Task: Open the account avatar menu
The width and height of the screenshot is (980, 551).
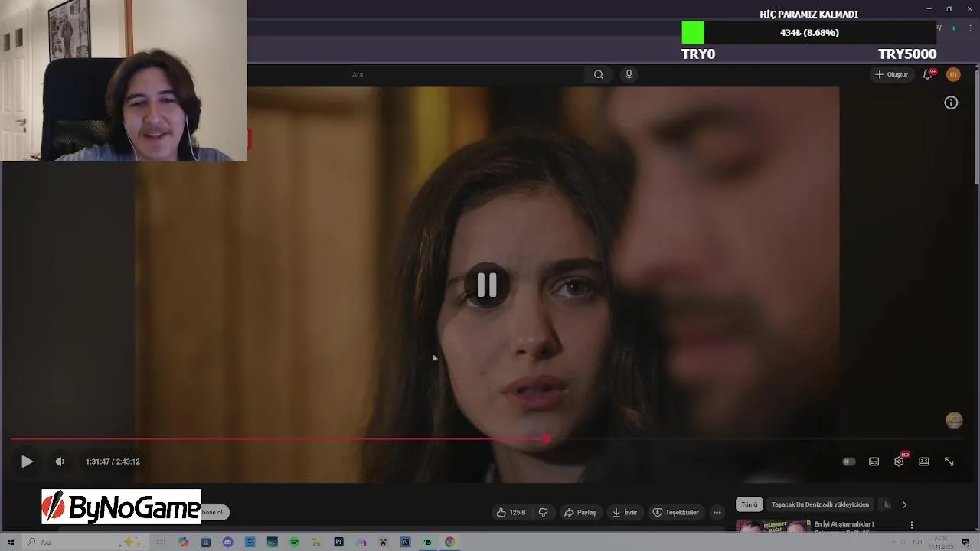Action: click(953, 74)
